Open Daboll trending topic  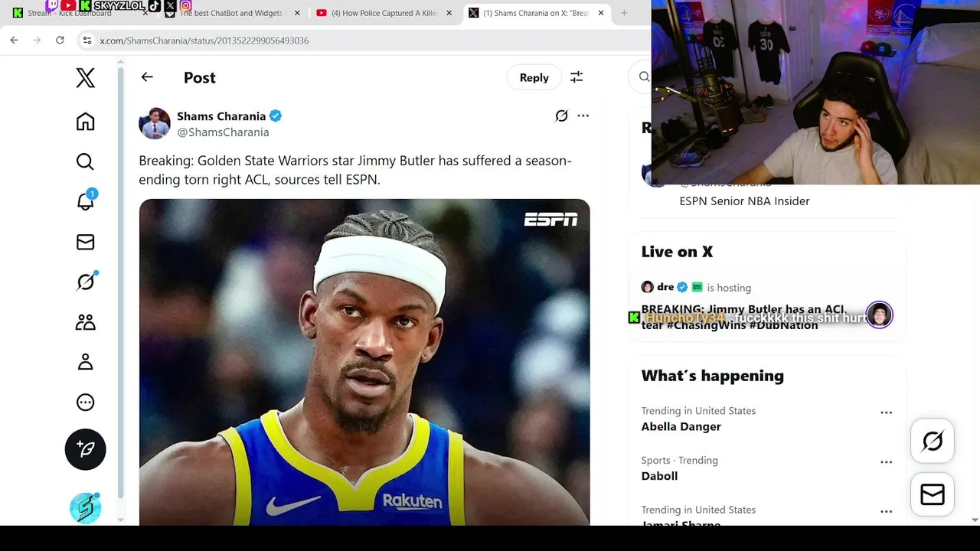[659, 476]
